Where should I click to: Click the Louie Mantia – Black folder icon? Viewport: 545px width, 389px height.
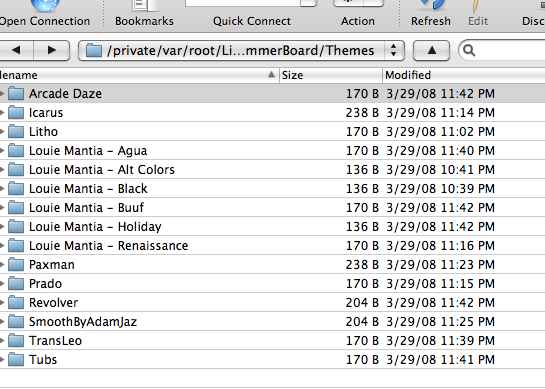pyautogui.click(x=16, y=188)
